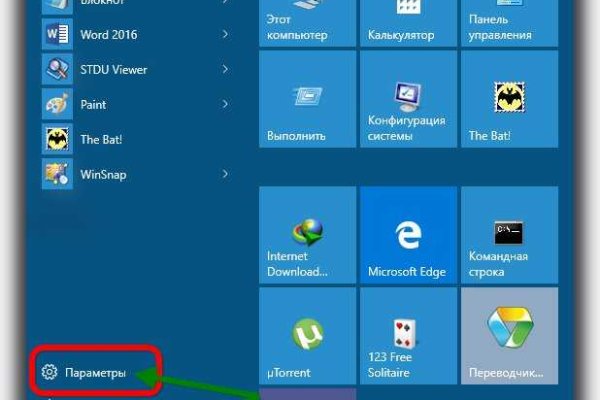
Task: Open the Панель управления tile
Action: (509, 24)
